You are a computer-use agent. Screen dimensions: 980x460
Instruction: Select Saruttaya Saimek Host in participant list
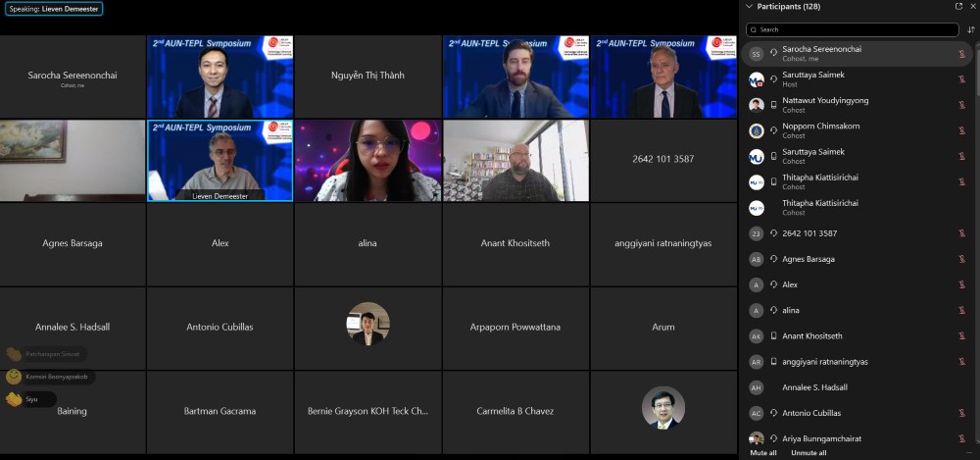click(843, 79)
